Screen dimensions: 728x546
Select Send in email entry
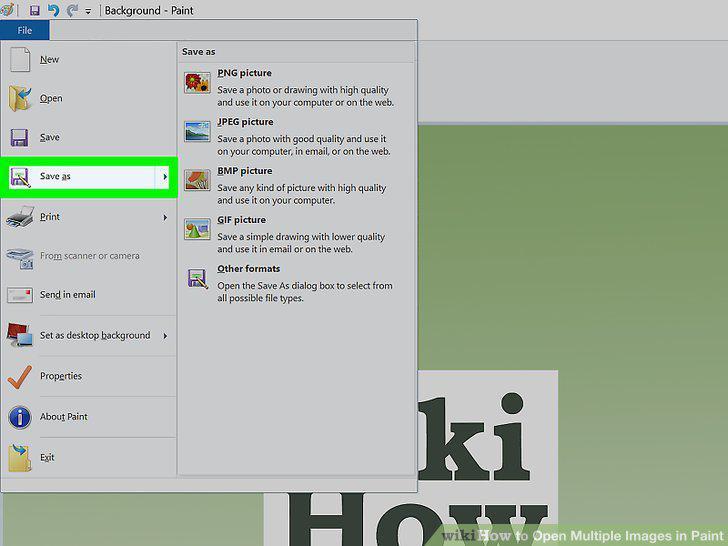[x=88, y=295]
